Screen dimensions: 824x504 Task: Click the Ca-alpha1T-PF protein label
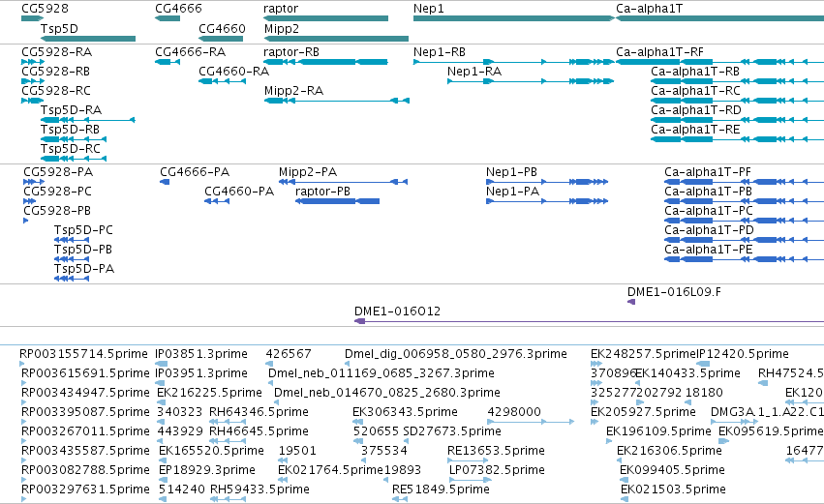[x=708, y=171]
